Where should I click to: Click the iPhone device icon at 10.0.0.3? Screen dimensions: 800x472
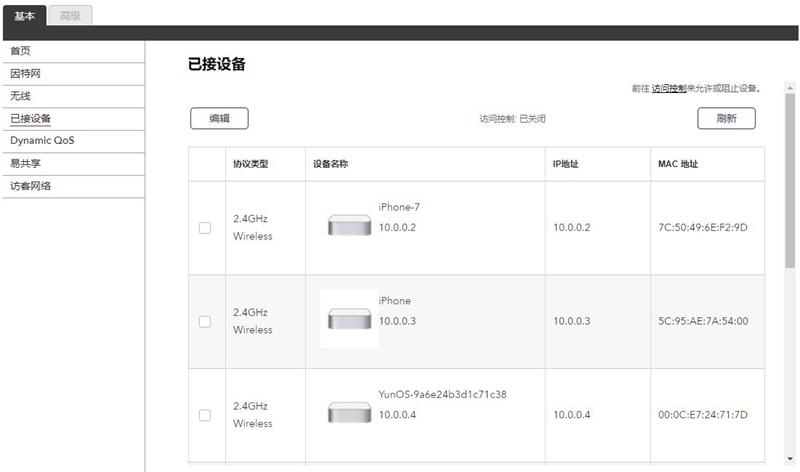pos(349,319)
